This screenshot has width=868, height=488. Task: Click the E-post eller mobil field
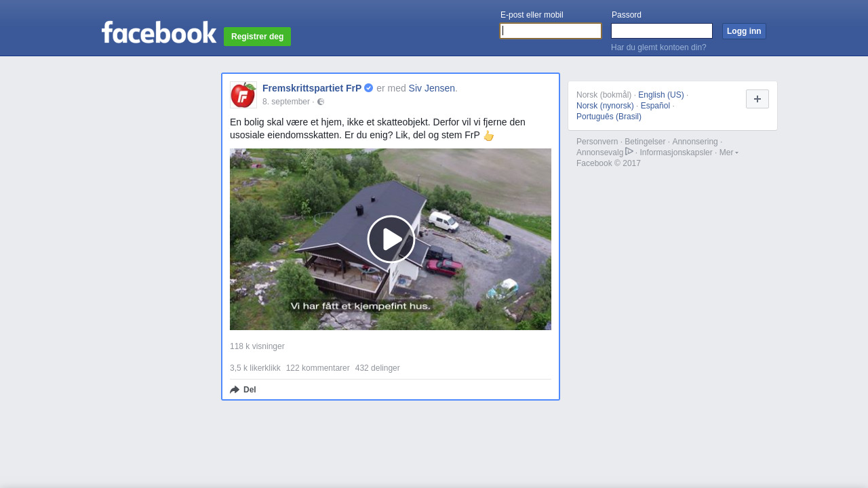click(551, 31)
